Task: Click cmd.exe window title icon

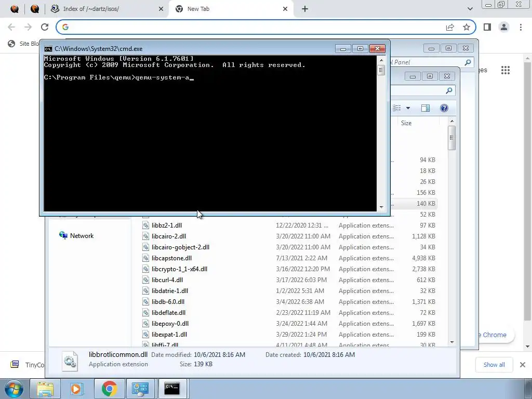Action: point(48,49)
